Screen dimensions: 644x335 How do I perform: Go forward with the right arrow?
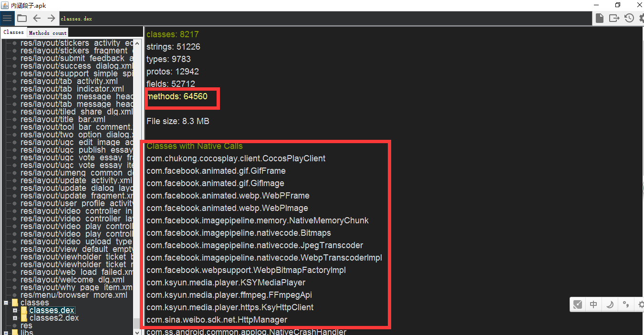(51, 19)
